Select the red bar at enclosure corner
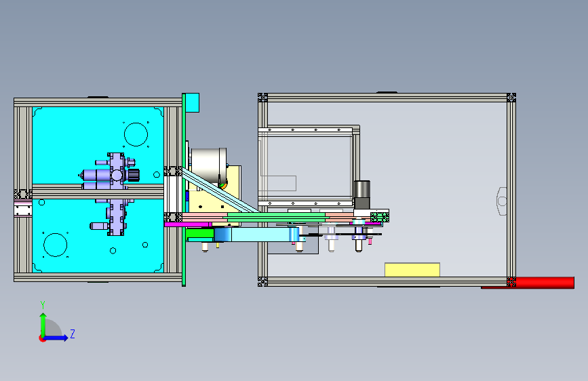This screenshot has height=381, width=588. [x=528, y=283]
